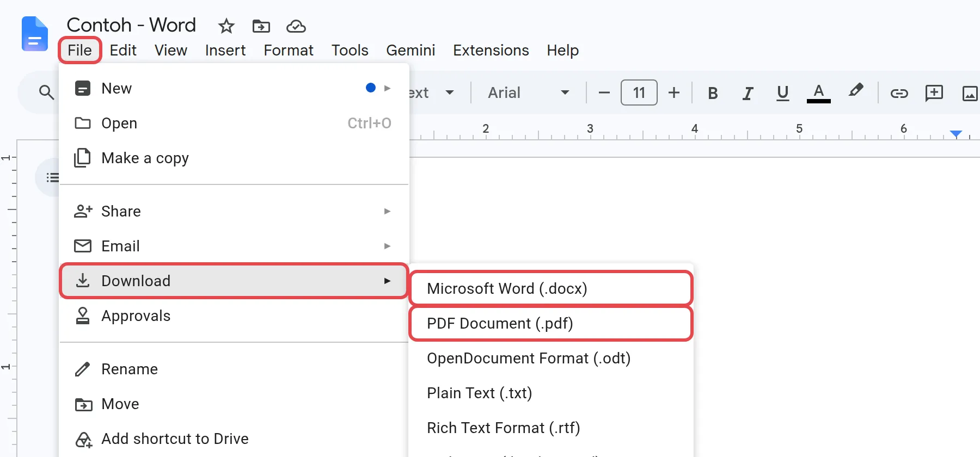Download as Plain Text (.txt)
This screenshot has height=457, width=980.
click(x=550, y=393)
